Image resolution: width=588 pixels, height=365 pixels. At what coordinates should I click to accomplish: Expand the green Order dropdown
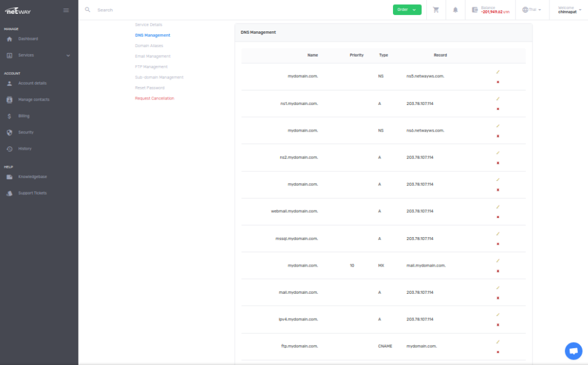[407, 10]
